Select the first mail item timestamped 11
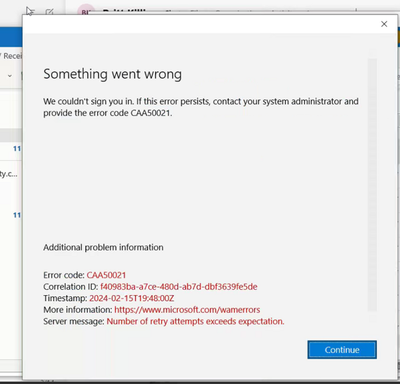This screenshot has height=384, width=400. (11, 149)
